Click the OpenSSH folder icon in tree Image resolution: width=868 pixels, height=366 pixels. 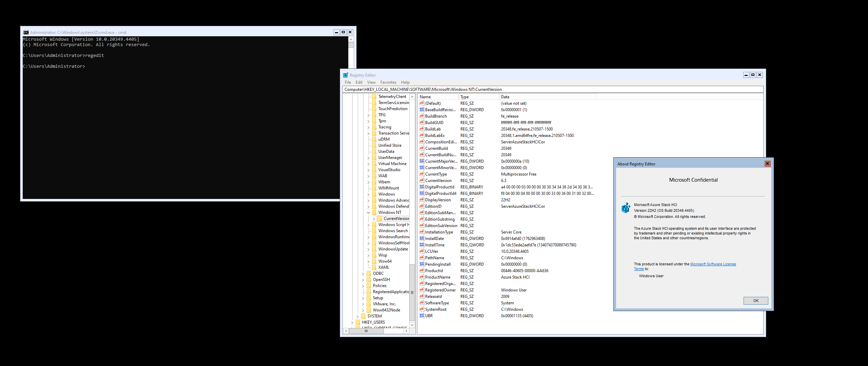click(x=369, y=280)
